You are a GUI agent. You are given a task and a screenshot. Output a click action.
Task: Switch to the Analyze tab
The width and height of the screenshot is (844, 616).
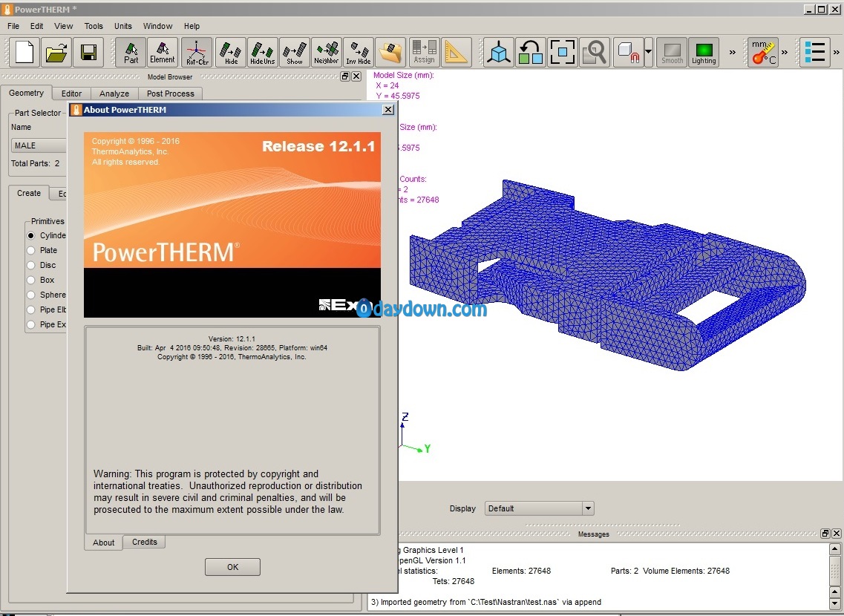pos(114,94)
